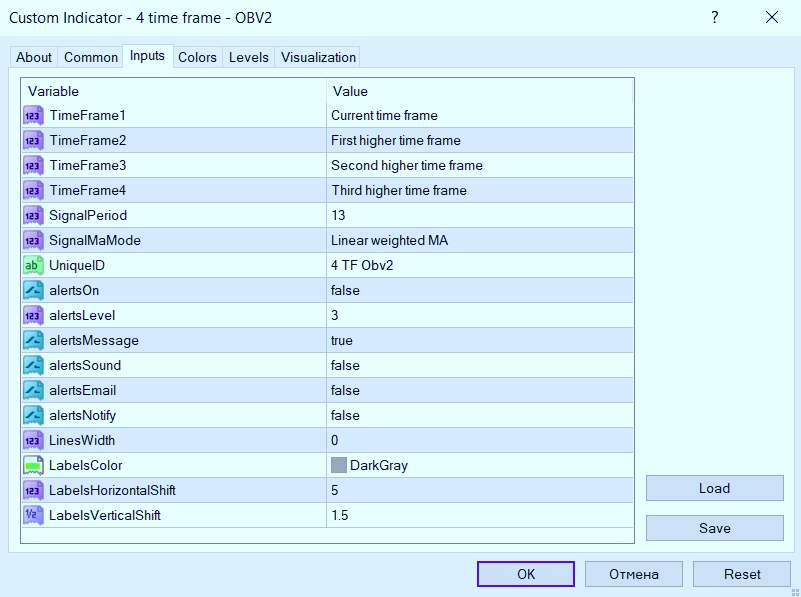Click the integer icon beside SignalPeriod

point(33,215)
